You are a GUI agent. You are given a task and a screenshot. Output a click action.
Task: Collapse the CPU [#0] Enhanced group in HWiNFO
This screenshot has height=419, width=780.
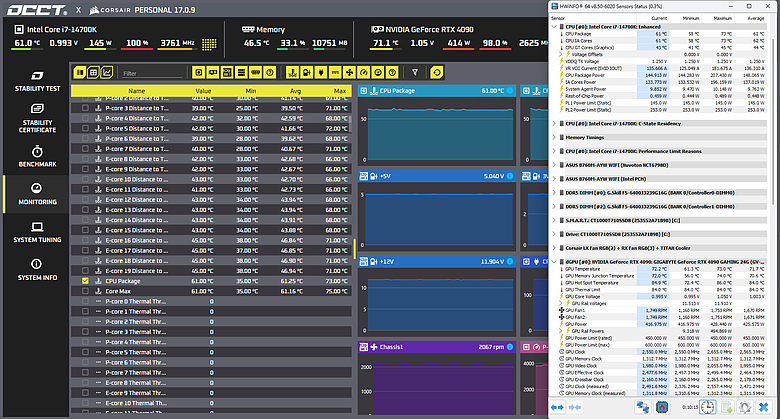tap(554, 26)
